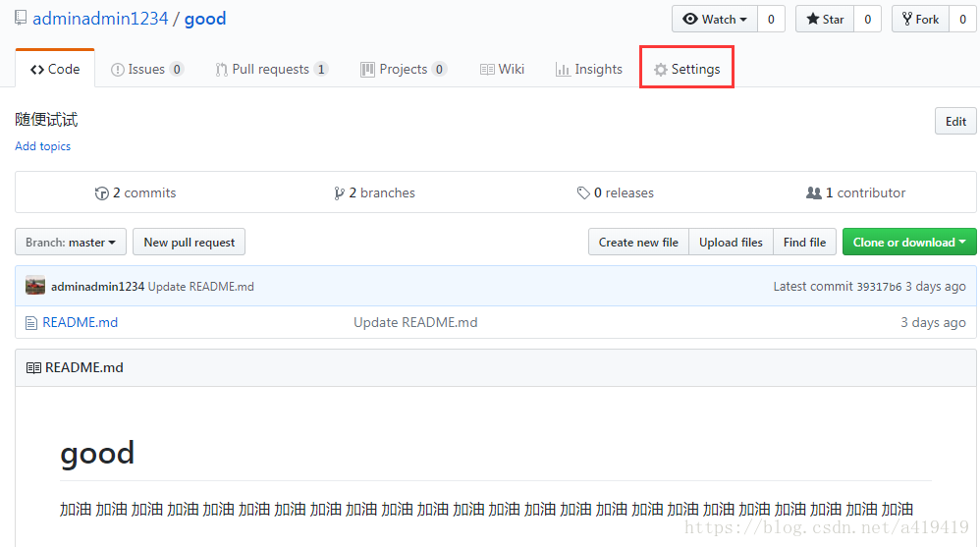Open the Insights tab
This screenshot has height=547, width=980.
(x=589, y=69)
